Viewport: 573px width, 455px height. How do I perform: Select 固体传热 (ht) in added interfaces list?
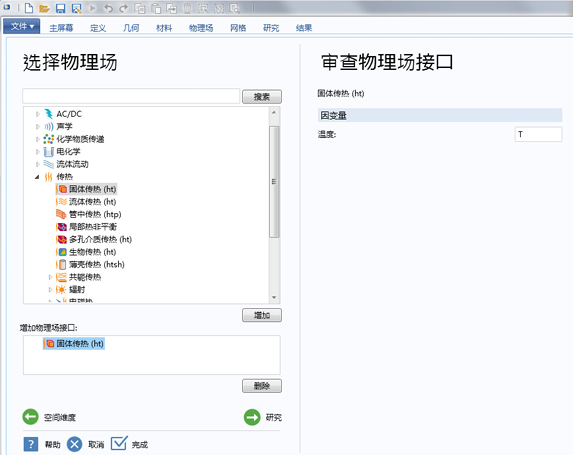74,344
